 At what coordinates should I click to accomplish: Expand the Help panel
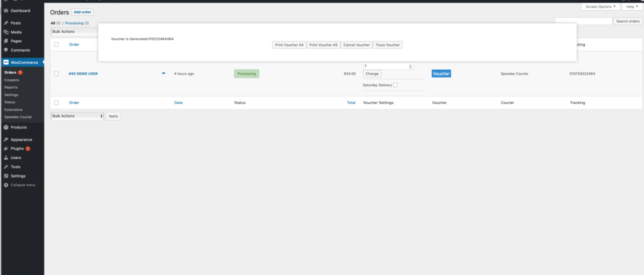coord(632,6)
